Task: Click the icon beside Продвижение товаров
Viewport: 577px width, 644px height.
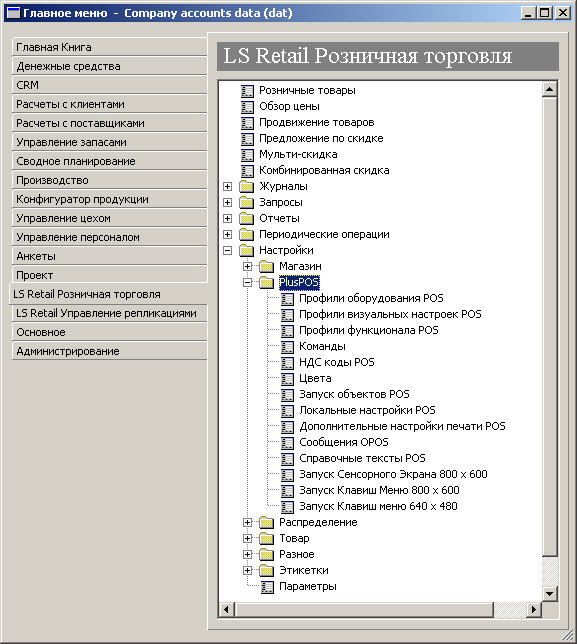Action: pyautogui.click(x=247, y=122)
